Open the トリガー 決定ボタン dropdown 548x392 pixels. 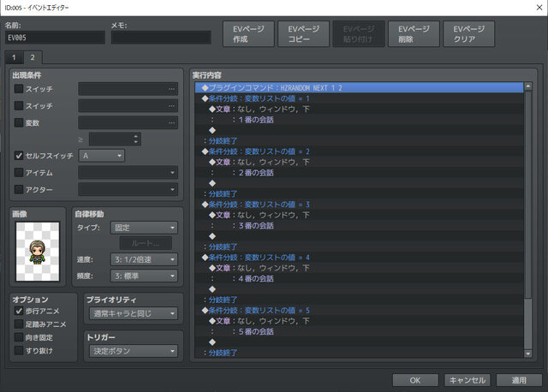pos(134,351)
